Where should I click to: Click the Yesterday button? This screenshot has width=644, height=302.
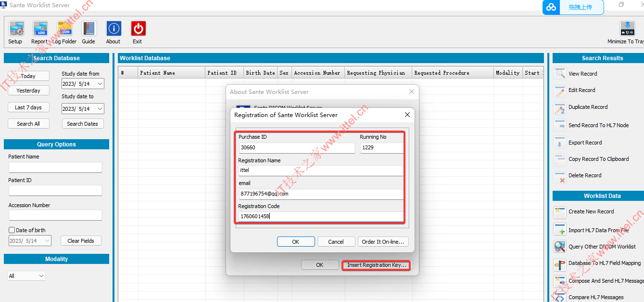tap(28, 91)
